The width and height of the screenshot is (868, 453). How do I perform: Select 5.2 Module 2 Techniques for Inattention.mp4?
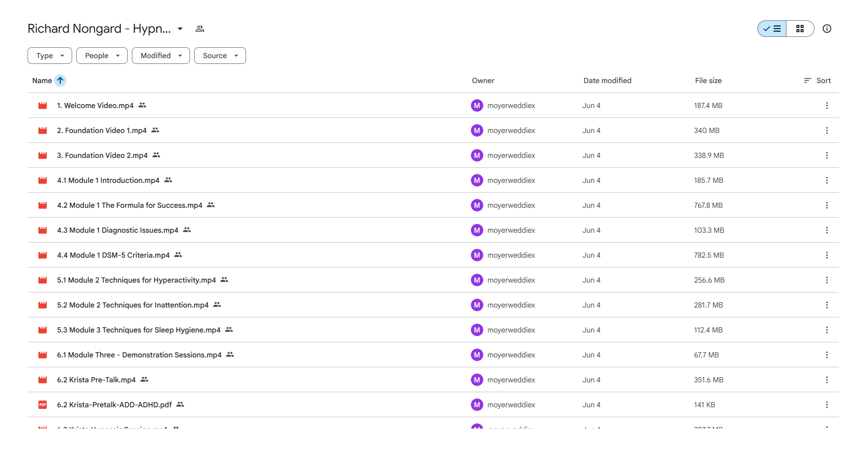tap(133, 305)
